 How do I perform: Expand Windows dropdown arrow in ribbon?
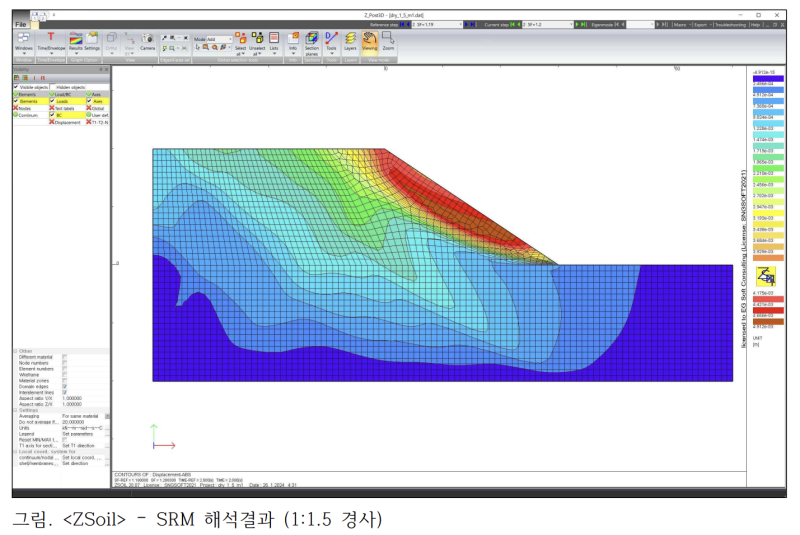pyautogui.click(x=23, y=53)
